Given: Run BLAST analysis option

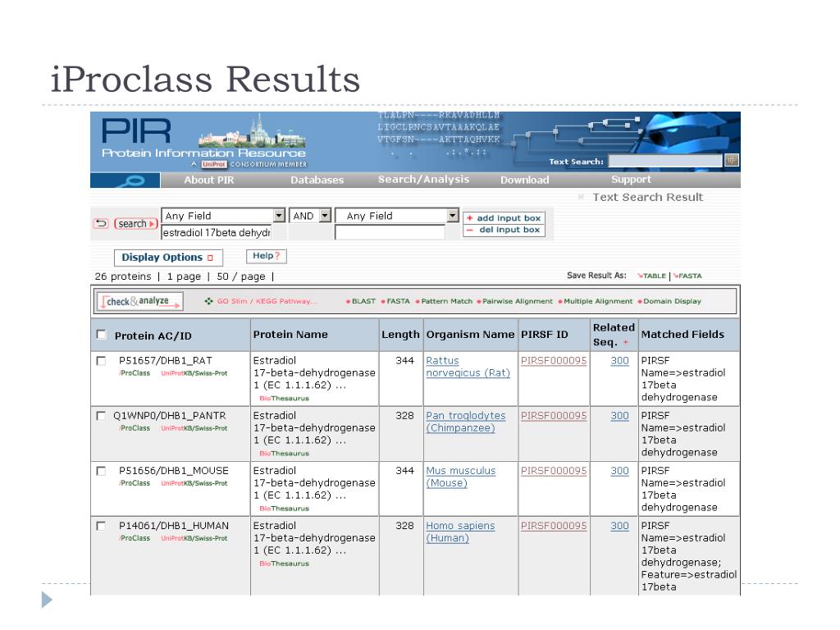Looking at the screenshot, I should click(361, 301).
